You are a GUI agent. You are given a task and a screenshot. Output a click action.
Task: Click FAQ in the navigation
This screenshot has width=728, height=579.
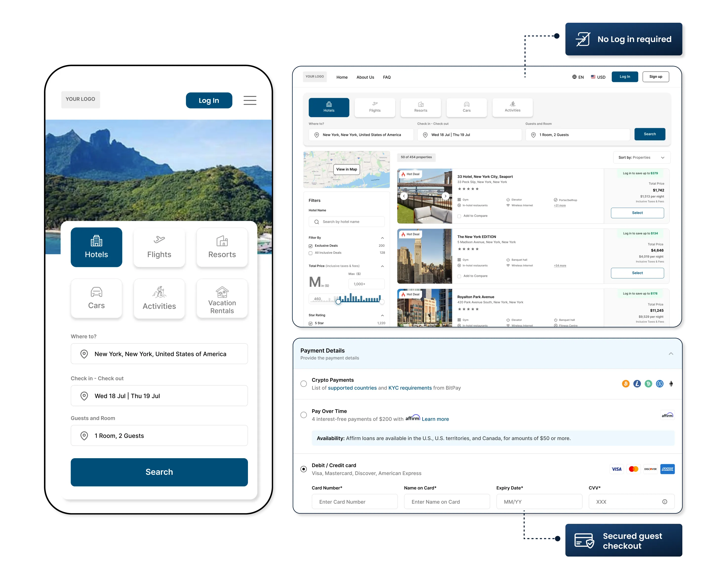point(387,77)
